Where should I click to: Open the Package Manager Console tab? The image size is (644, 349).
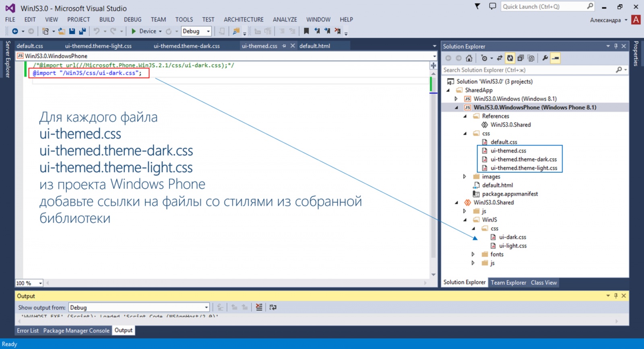point(76,330)
